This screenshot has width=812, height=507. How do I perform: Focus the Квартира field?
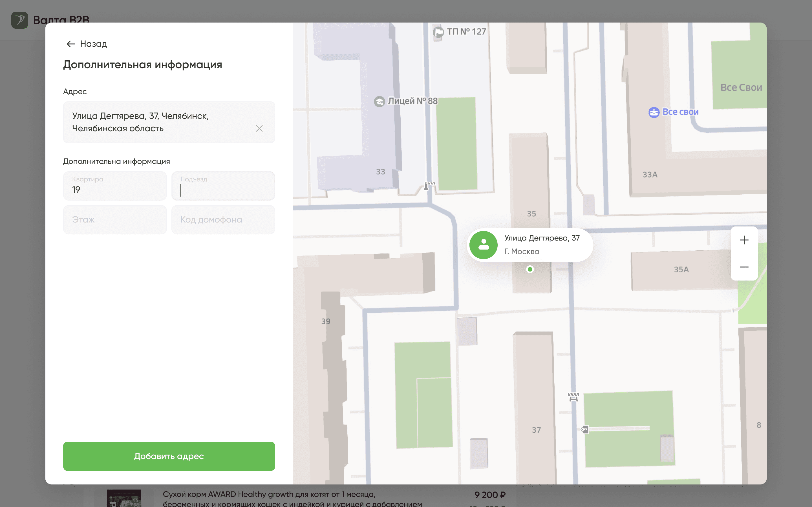pyautogui.click(x=115, y=186)
